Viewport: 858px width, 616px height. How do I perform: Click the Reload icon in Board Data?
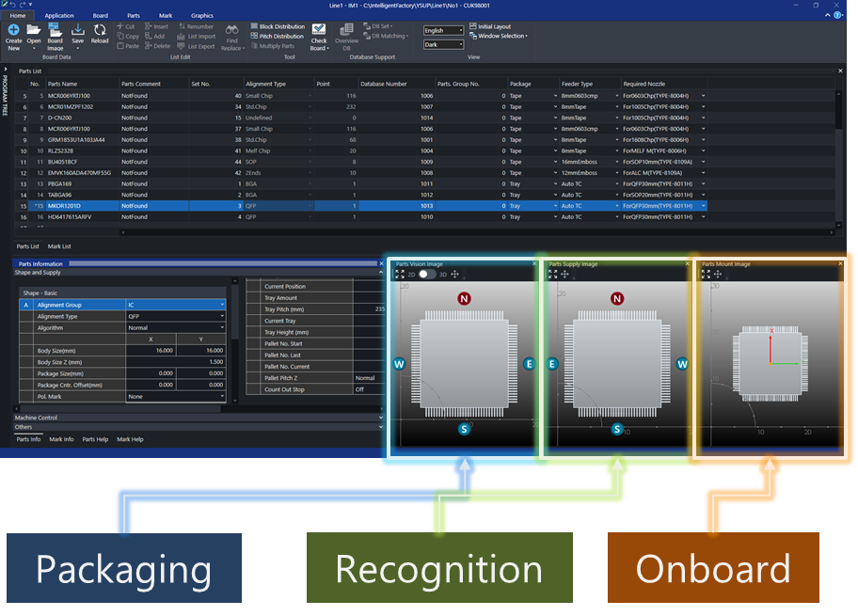point(100,30)
